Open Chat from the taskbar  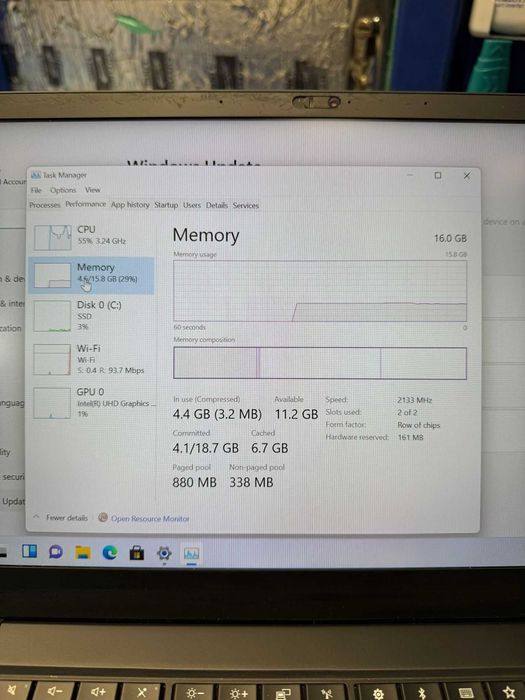(x=56, y=552)
